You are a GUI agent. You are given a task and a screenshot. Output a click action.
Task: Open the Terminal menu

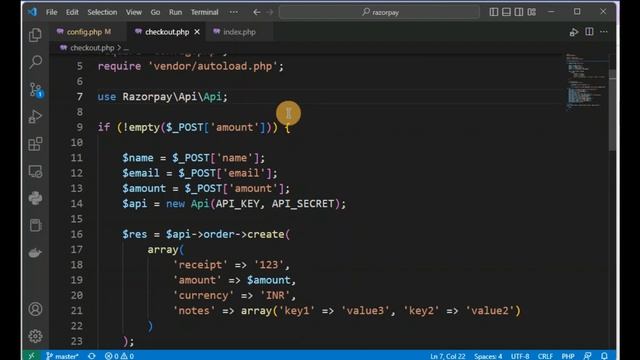[204, 12]
